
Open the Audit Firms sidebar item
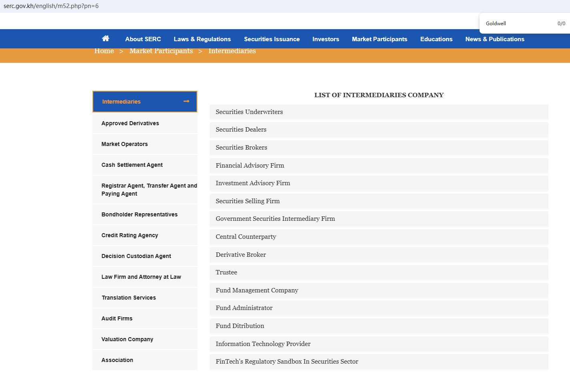[x=117, y=318]
